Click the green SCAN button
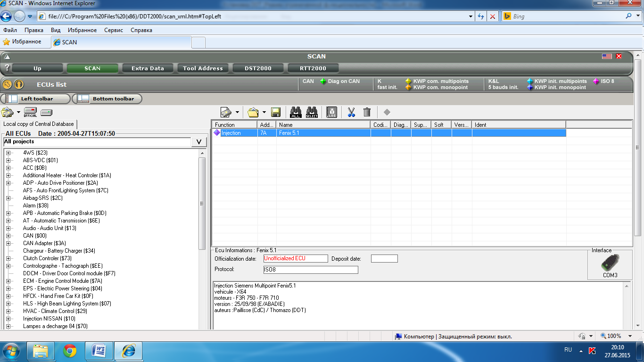This screenshot has width=644, height=362. pos(92,68)
